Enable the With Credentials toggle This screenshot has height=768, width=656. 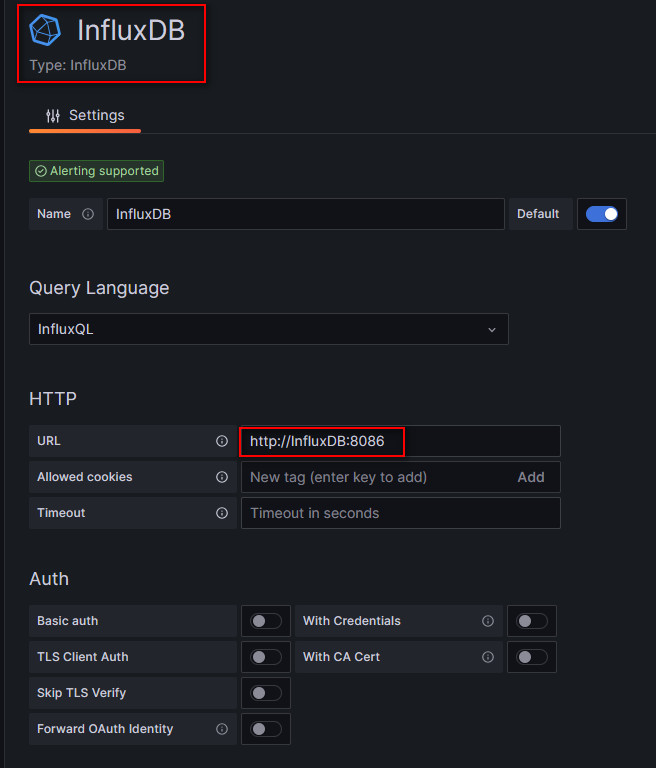(x=532, y=621)
